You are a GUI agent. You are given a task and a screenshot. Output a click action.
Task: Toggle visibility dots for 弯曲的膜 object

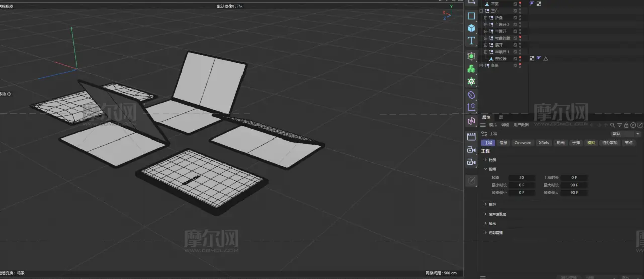click(520, 38)
